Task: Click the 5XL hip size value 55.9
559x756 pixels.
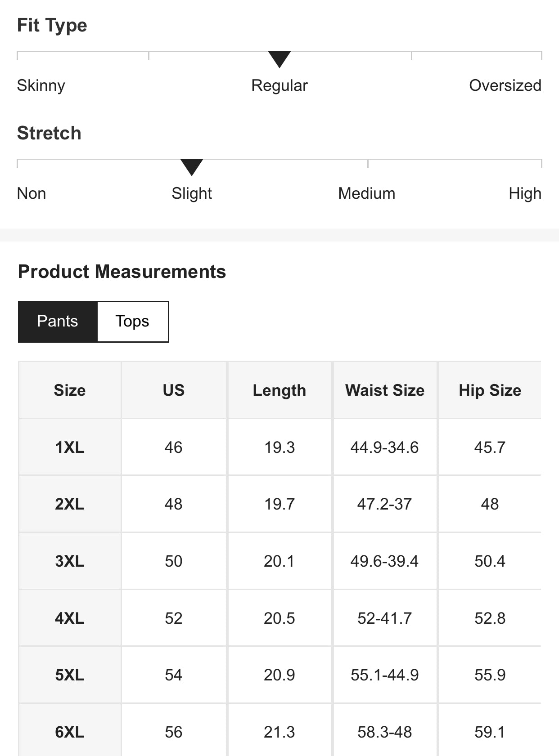Action: point(490,675)
